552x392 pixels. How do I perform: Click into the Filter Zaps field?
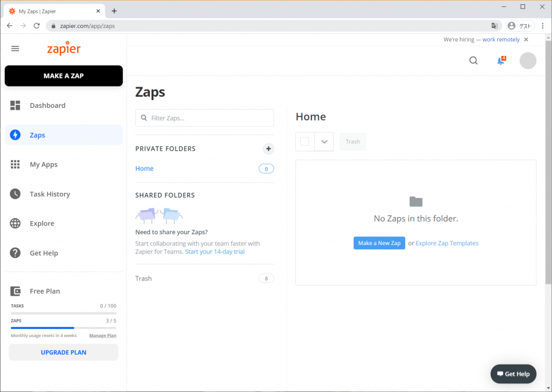click(204, 118)
